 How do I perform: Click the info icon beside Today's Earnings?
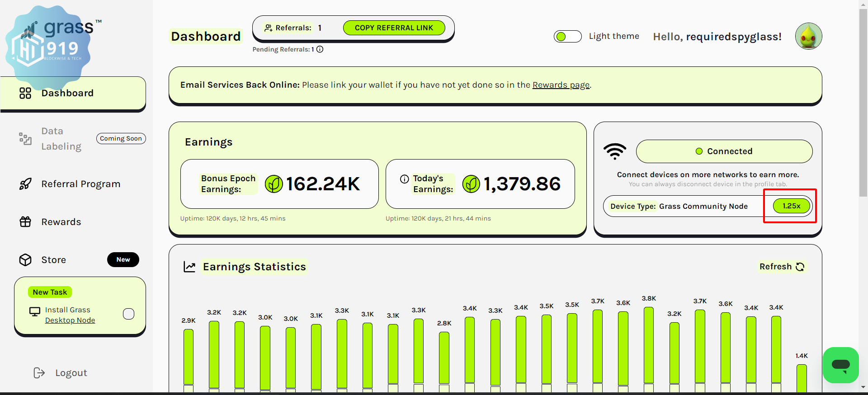tap(405, 179)
